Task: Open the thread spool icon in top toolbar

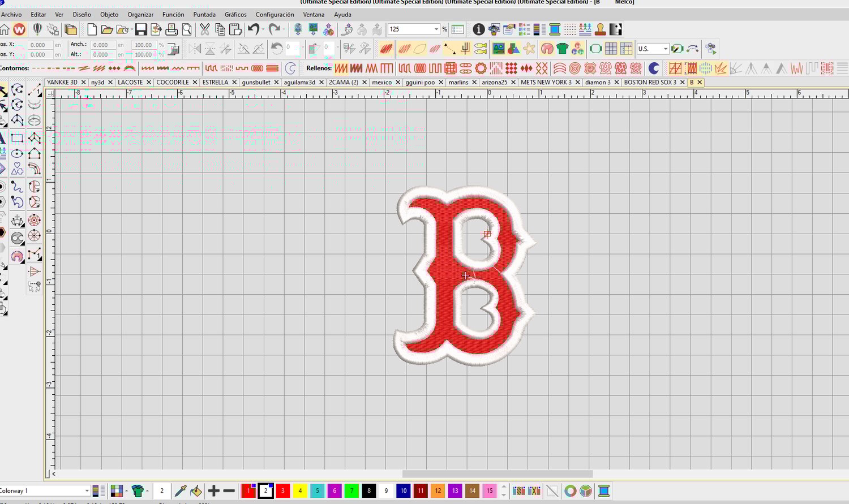Action: 555,29
